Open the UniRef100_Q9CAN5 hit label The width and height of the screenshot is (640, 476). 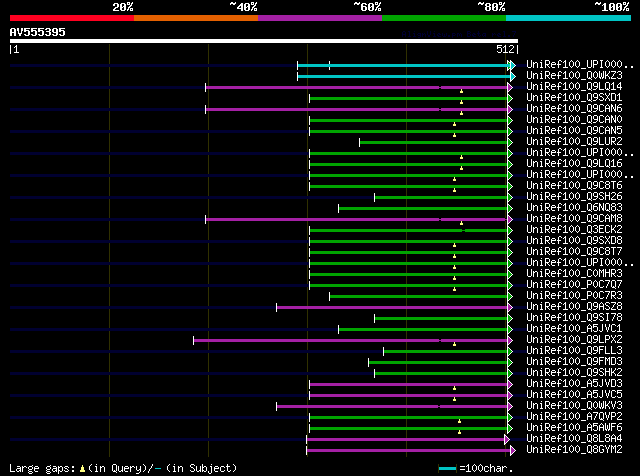click(574, 131)
